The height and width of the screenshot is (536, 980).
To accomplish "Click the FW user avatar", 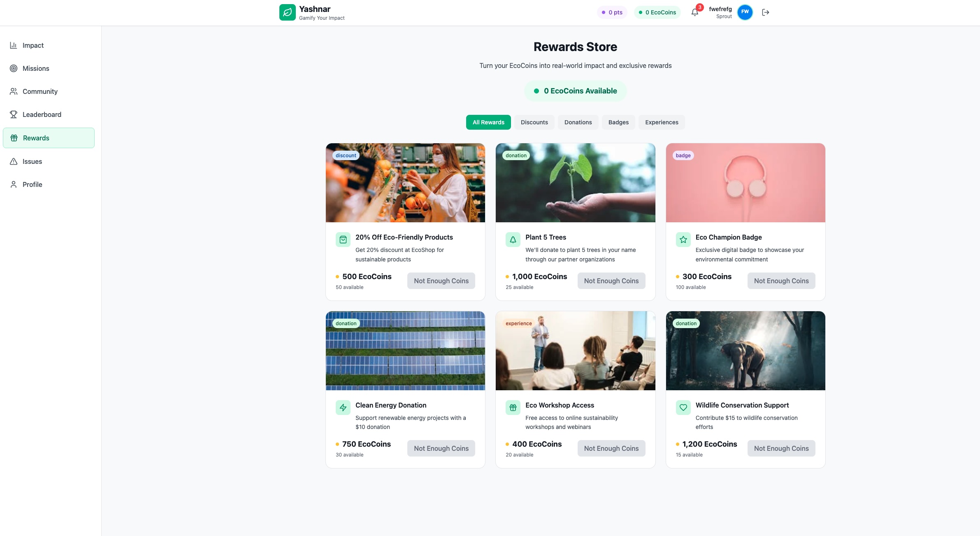I will 745,12.
